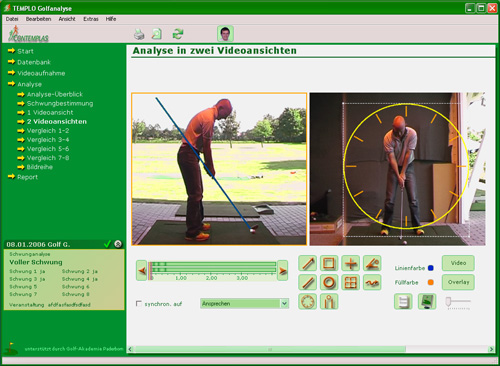Open the Hilfe menu
The width and height of the screenshot is (500, 366).
[111, 19]
